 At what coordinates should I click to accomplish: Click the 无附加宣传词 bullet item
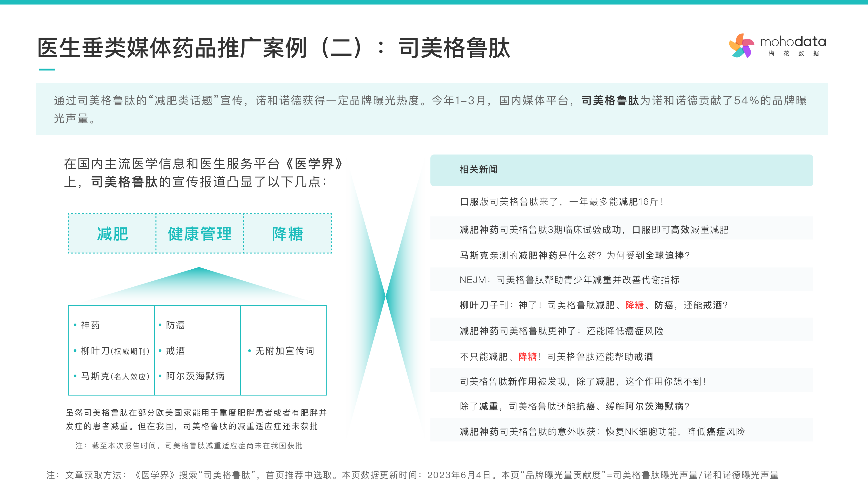click(x=284, y=351)
